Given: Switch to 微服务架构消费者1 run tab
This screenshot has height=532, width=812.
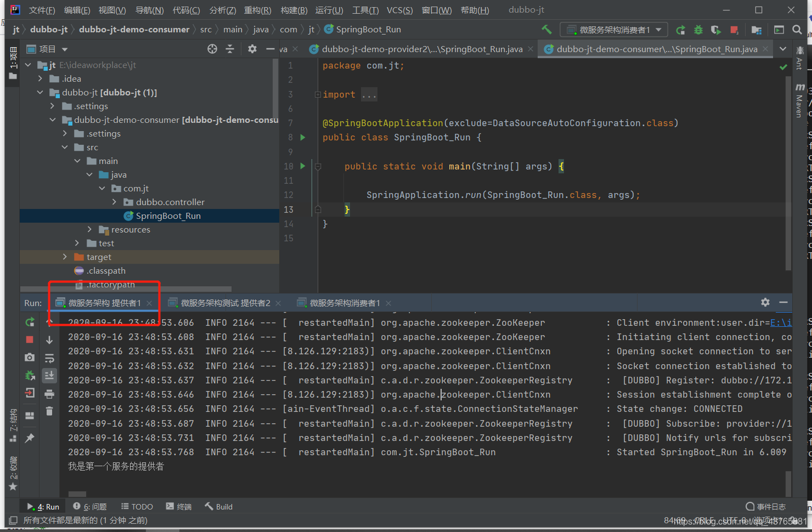Looking at the screenshot, I should tap(345, 303).
